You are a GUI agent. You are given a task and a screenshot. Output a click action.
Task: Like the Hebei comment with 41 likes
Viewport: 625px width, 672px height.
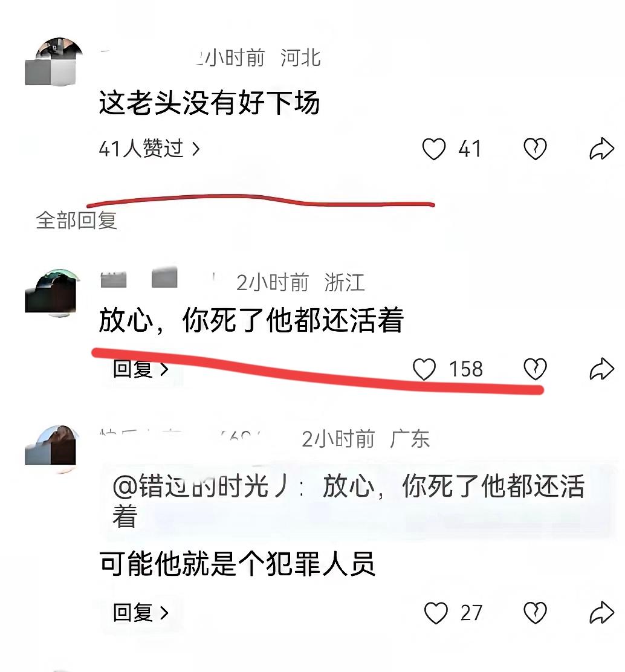(x=434, y=149)
